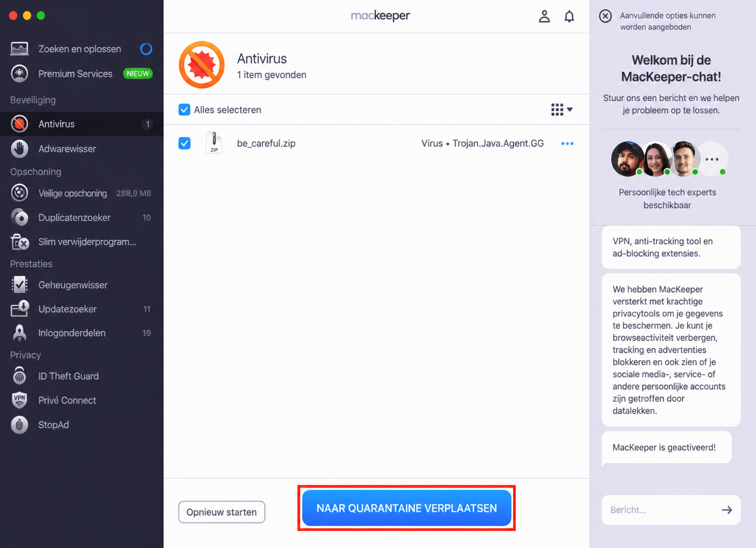This screenshot has width=756, height=548.
Task: Click the female tech expert avatar
Action: (x=656, y=159)
